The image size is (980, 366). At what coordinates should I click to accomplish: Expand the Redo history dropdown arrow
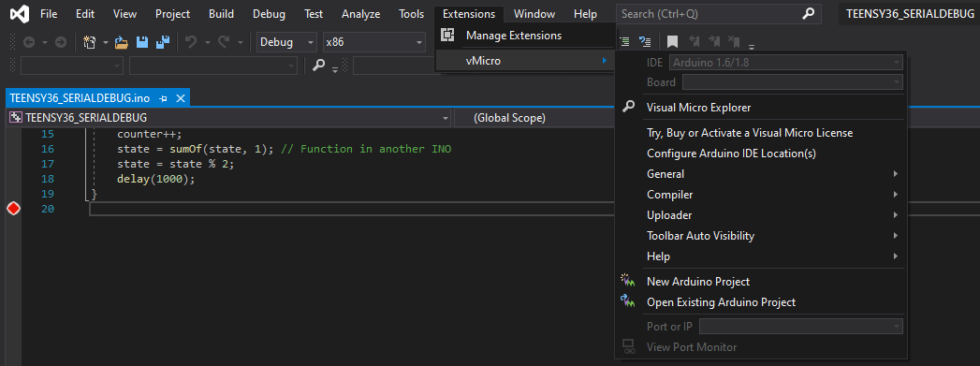240,42
